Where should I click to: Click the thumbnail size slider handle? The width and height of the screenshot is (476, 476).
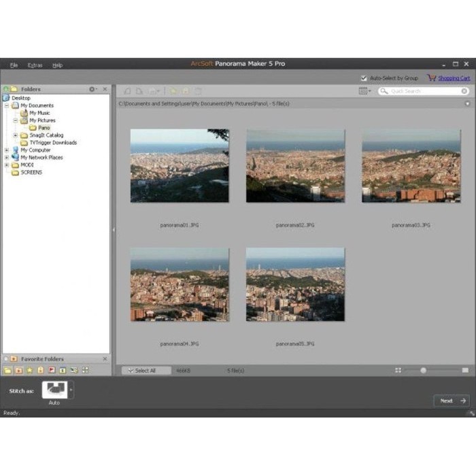[423, 371]
